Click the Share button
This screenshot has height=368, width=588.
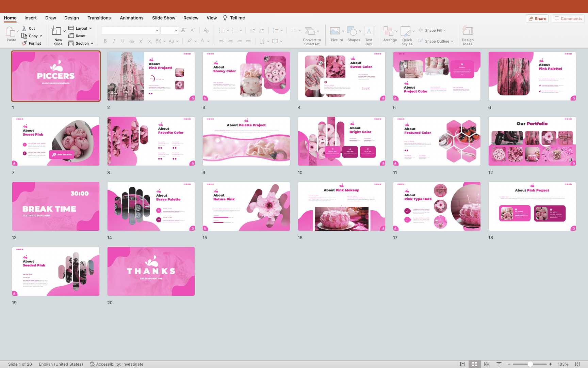[537, 18]
